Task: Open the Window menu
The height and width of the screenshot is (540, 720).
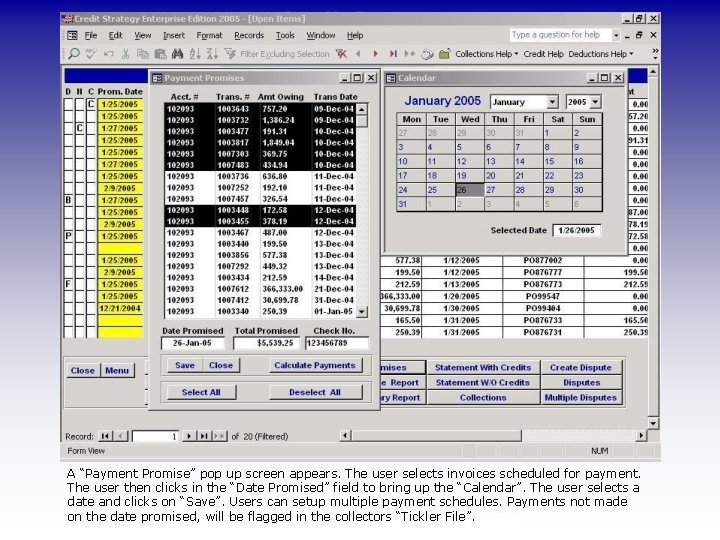Action: click(321, 35)
